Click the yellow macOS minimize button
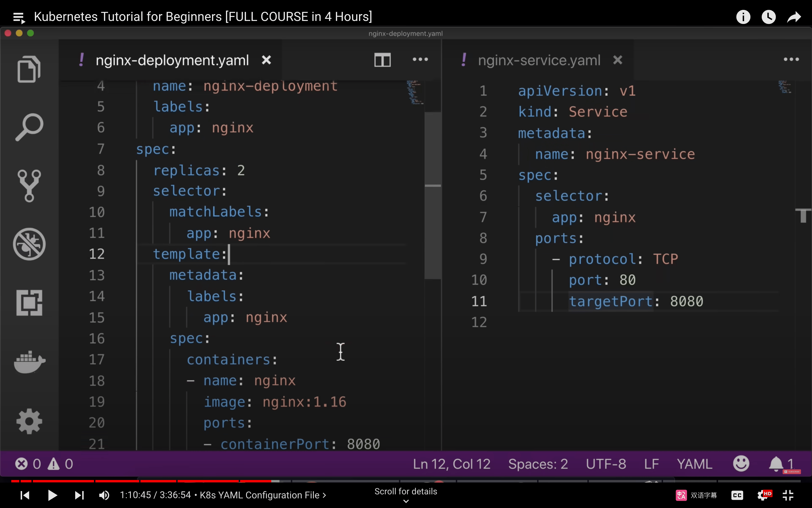812x508 pixels. 19,33
